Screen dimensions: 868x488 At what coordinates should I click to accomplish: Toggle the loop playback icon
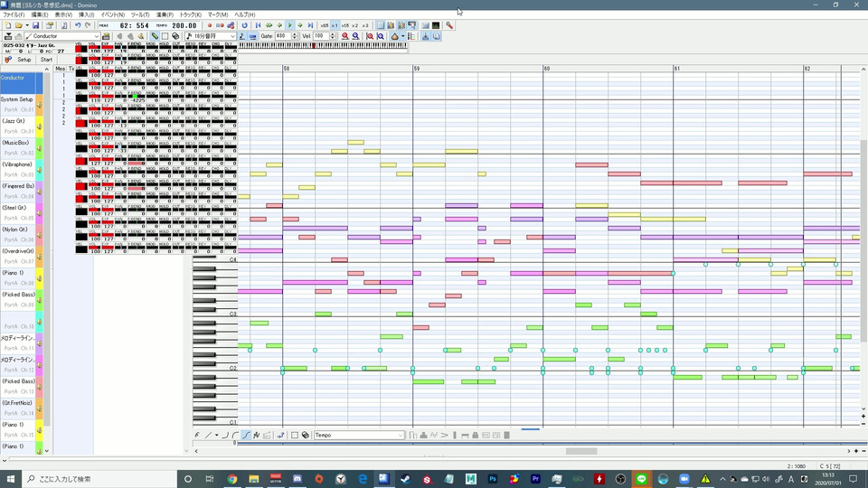point(244,25)
